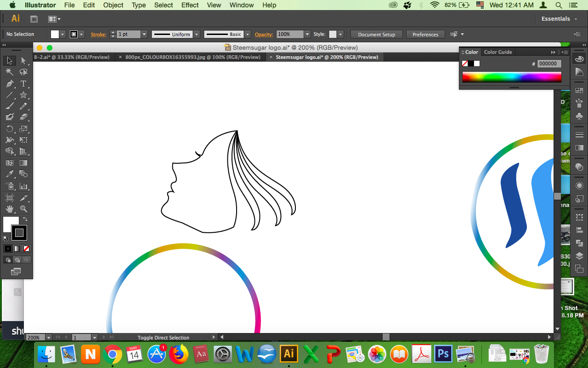Open the Layers panel icon in dock

[579, 256]
